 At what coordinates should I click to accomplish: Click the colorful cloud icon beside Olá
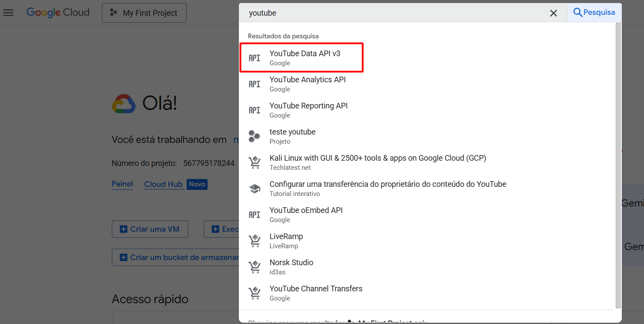(x=124, y=104)
